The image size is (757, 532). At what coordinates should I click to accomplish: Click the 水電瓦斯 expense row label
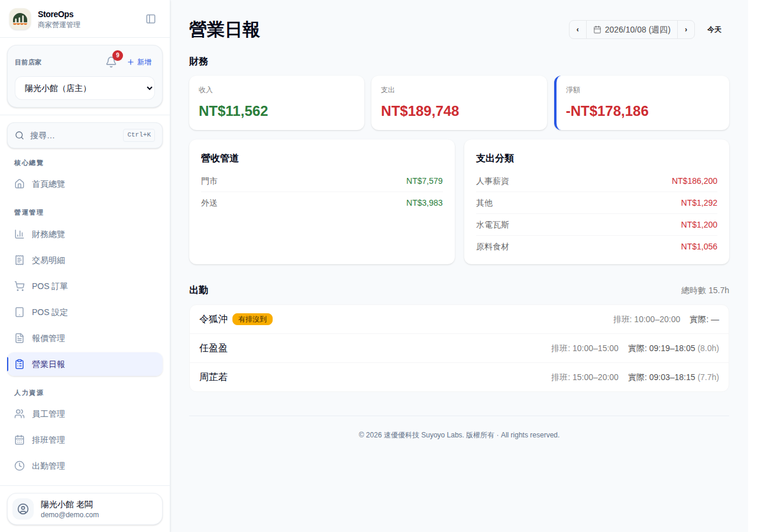(493, 225)
